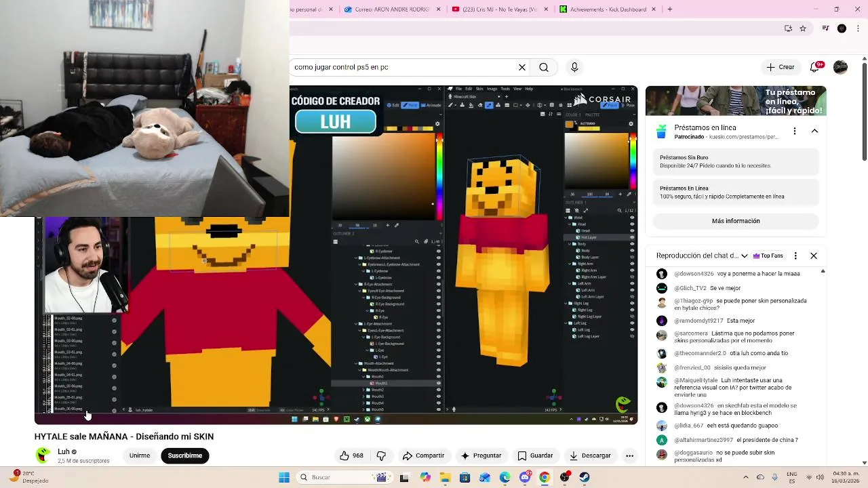Screen dimensions: 868x488
Task: Click Más información on the ad
Action: point(736,221)
